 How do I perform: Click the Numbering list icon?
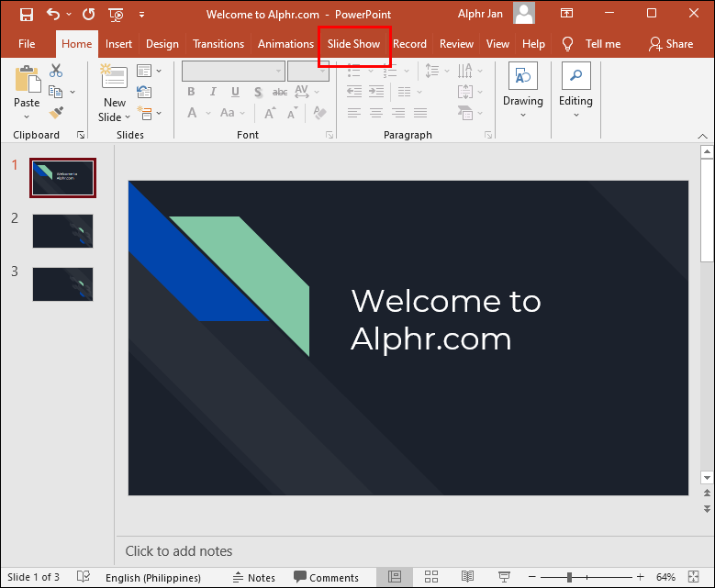point(390,72)
